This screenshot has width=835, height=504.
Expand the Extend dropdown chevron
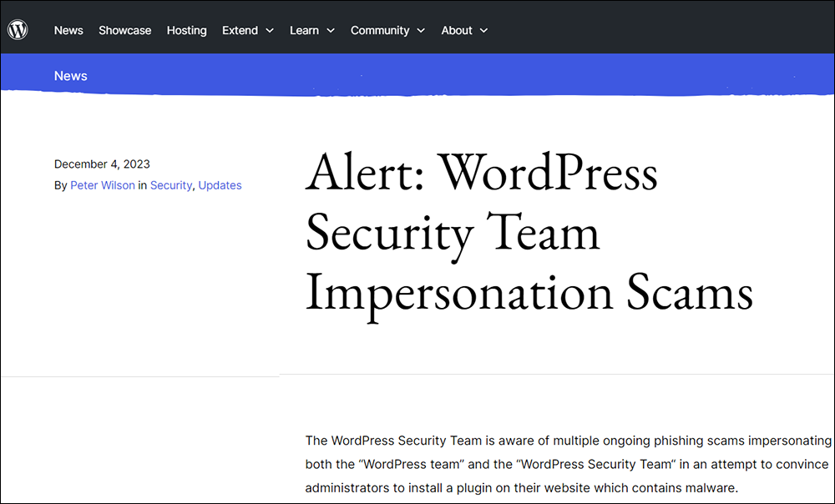(270, 31)
